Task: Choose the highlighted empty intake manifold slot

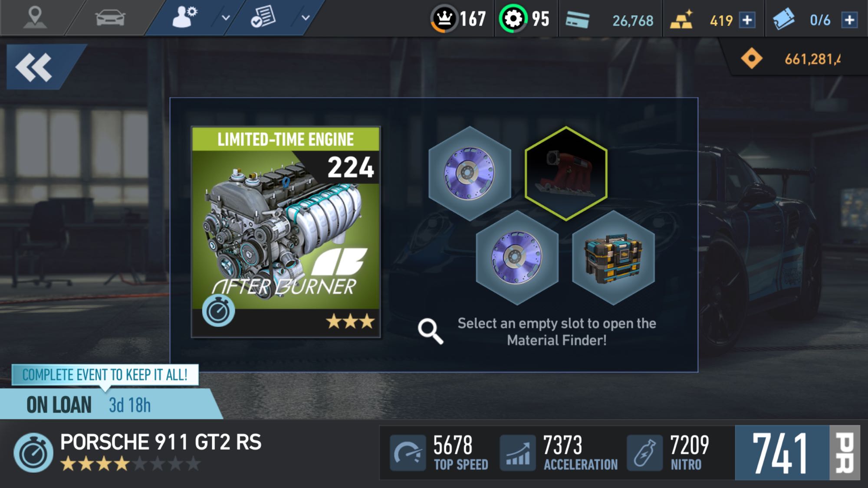Action: point(566,174)
